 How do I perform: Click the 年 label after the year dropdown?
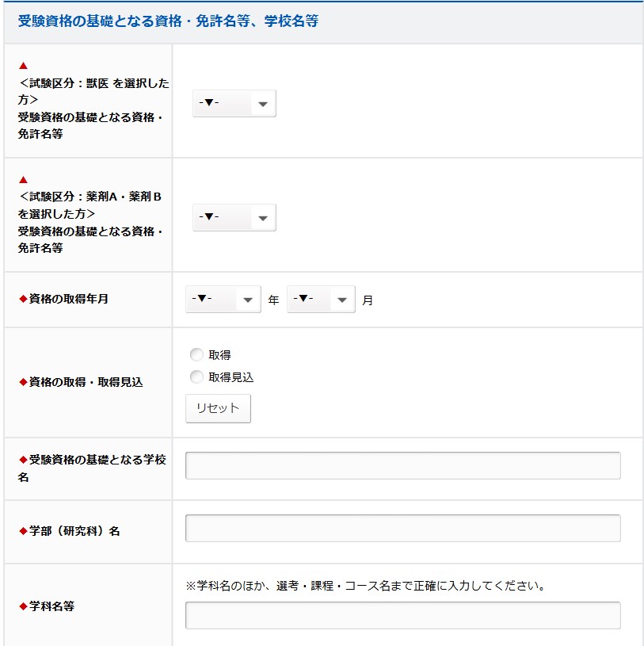tap(273, 300)
